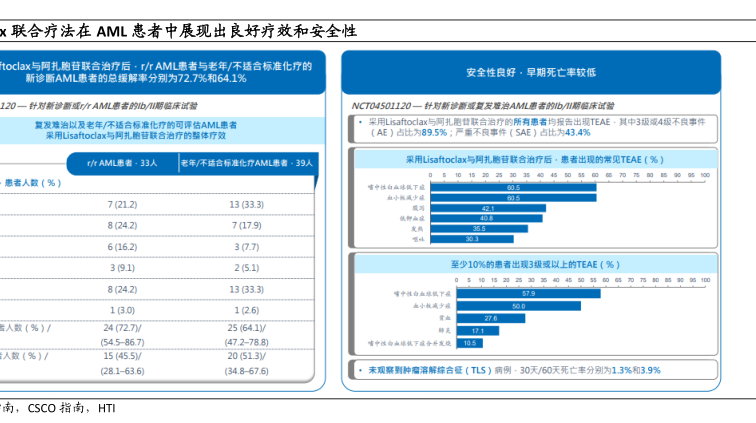Click the 24 (72.7%) table cell

(122, 327)
